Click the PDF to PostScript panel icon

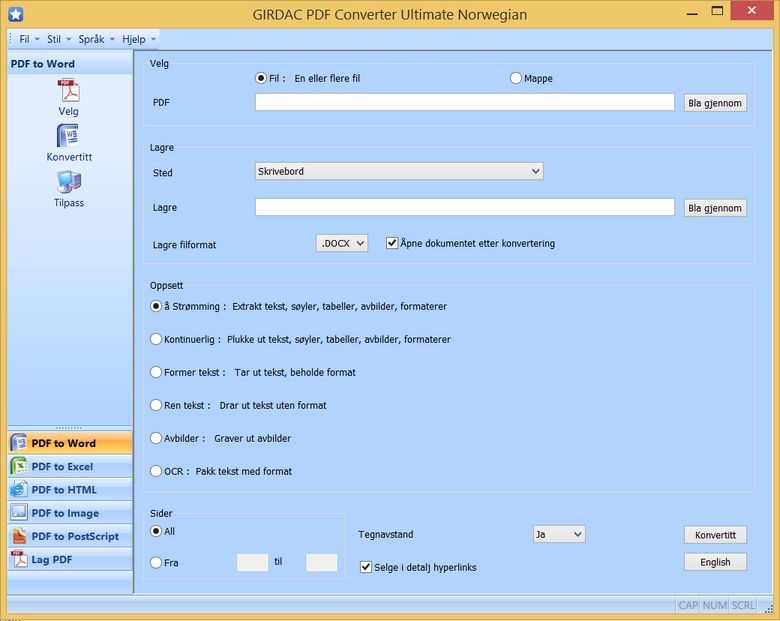[x=19, y=536]
